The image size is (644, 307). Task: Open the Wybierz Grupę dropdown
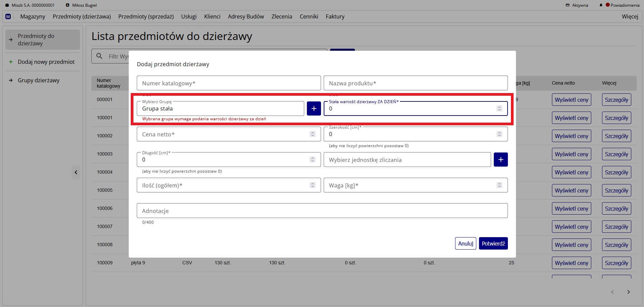pyautogui.click(x=220, y=108)
